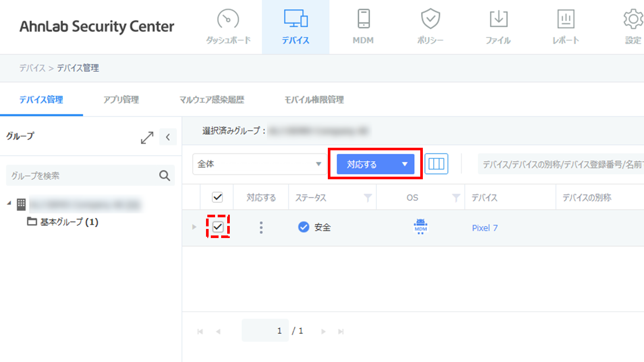Open the 全体 filter dropdown

pos(259,164)
